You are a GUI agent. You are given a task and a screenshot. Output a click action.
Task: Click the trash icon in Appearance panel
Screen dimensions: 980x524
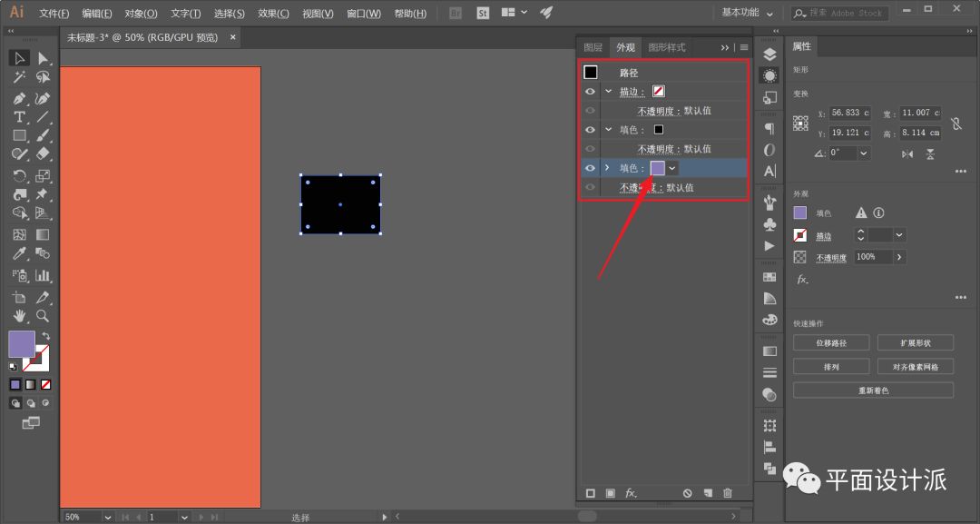[727, 493]
